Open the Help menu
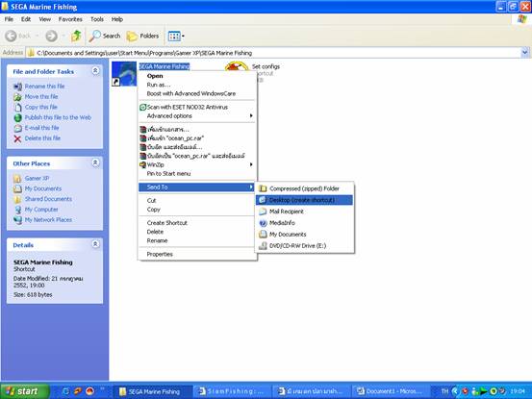 (117, 19)
